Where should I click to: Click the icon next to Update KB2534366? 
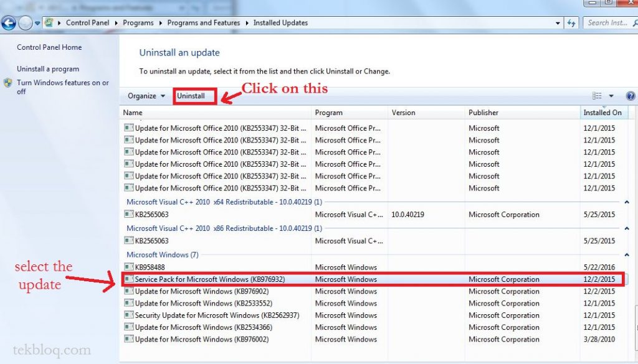pos(128,327)
